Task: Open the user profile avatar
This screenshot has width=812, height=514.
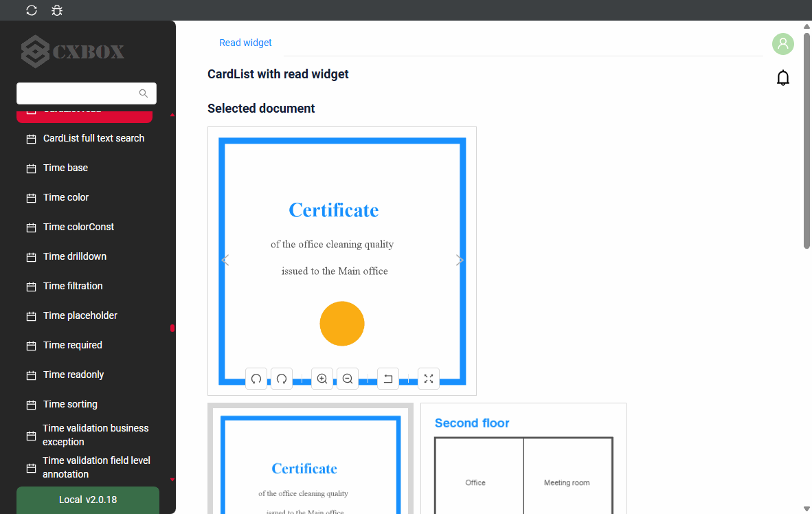Action: pyautogui.click(x=783, y=44)
